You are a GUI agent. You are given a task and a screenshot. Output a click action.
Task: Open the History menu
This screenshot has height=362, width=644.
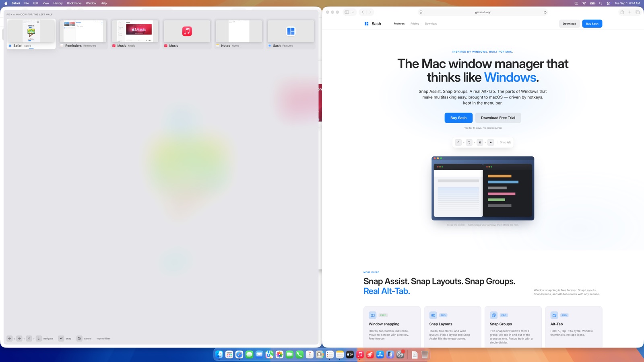58,3
